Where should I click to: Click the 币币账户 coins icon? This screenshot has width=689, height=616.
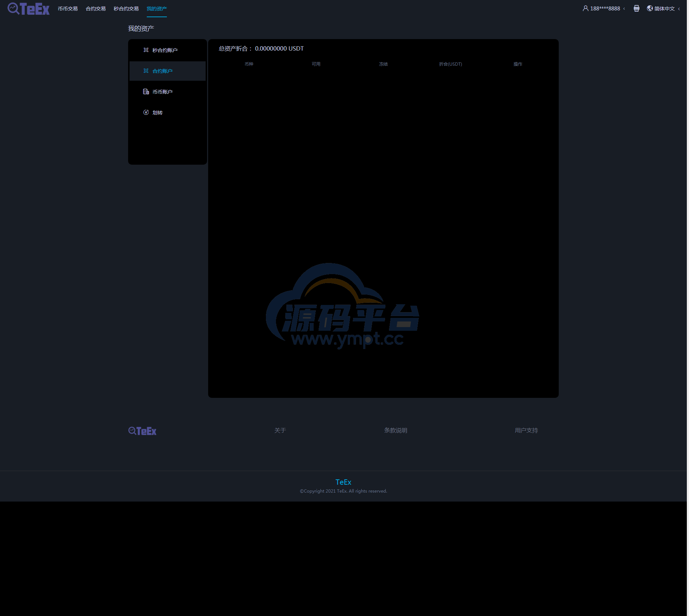tap(146, 91)
